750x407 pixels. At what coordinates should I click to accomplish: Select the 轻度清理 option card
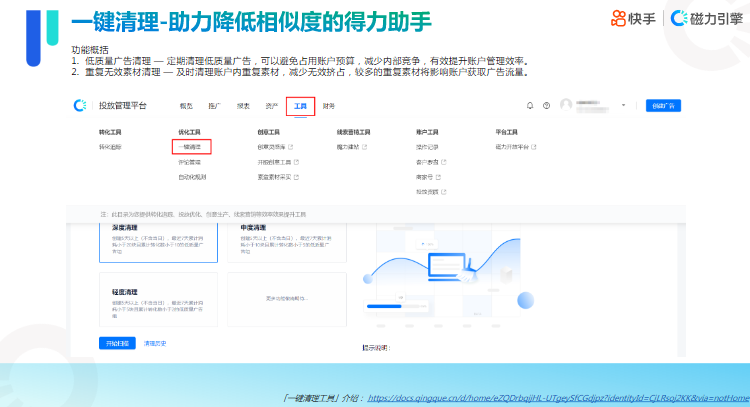158,300
